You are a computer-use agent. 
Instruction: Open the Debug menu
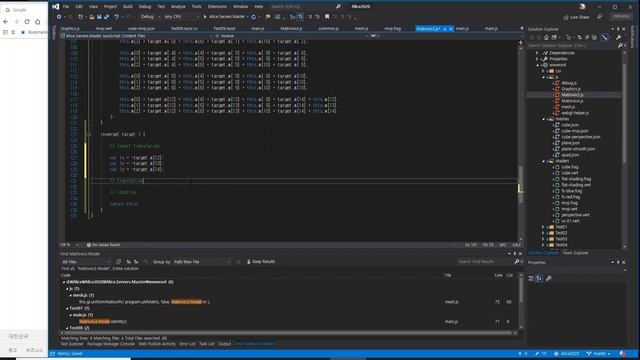144,7
